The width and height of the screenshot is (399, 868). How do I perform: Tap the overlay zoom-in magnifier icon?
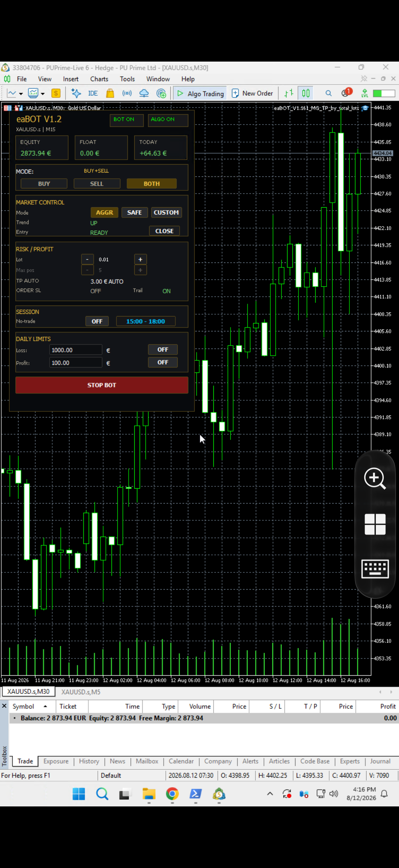[375, 478]
